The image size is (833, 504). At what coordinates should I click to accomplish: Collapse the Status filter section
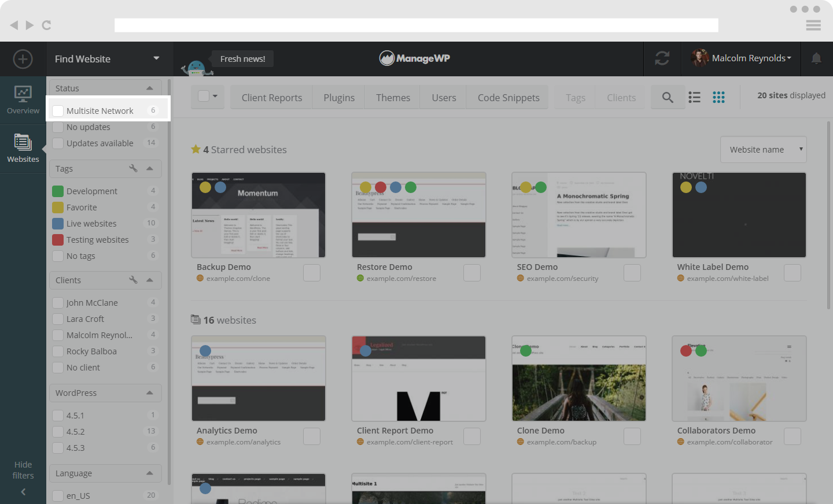pos(150,88)
